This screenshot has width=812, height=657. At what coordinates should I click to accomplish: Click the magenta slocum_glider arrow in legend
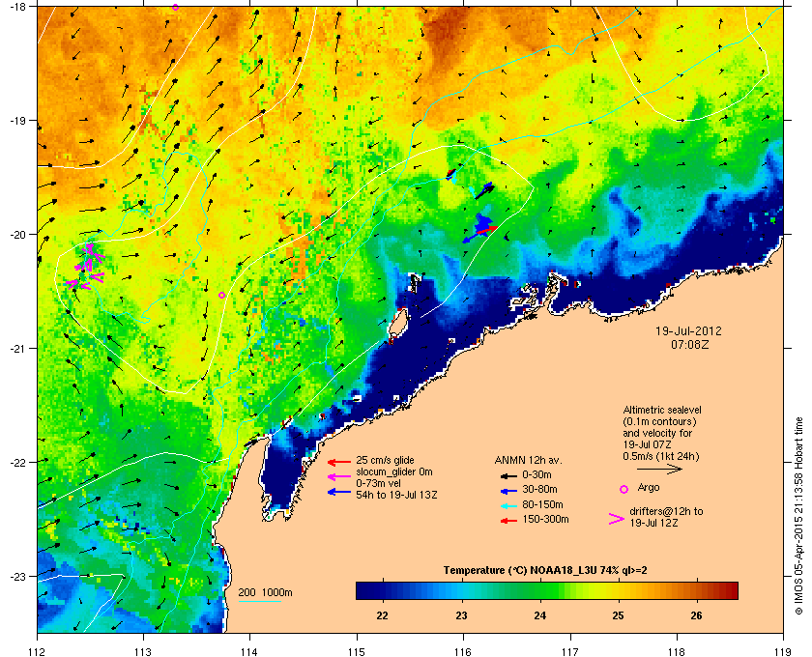[339, 477]
